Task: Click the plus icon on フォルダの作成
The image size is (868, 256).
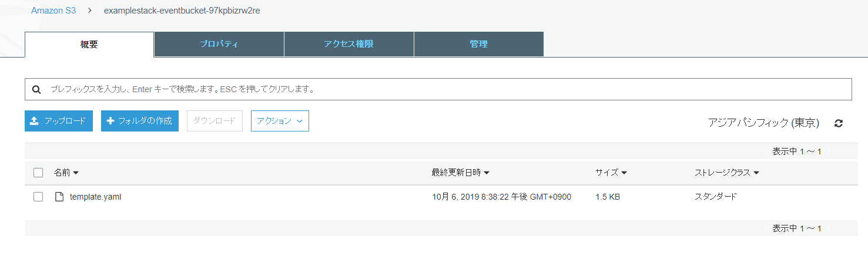Action: (110, 121)
